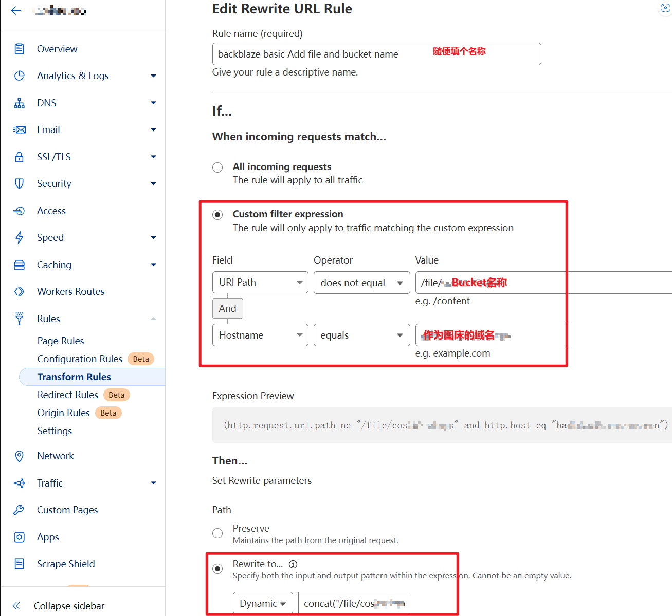
Task: Click the back arrow icon
Action: pos(16,11)
